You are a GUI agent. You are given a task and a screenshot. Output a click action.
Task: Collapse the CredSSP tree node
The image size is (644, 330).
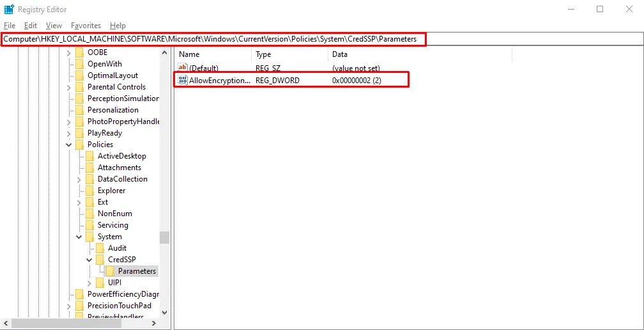point(89,260)
